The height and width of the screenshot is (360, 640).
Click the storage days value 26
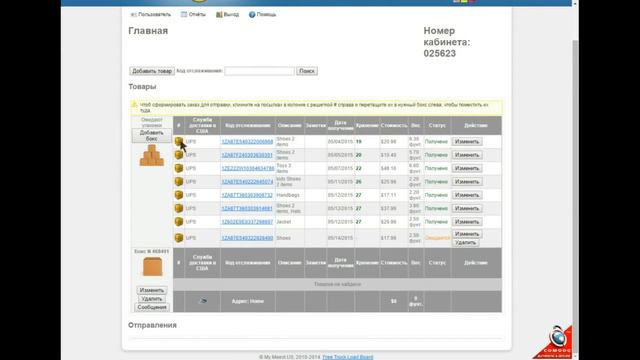tap(358, 182)
